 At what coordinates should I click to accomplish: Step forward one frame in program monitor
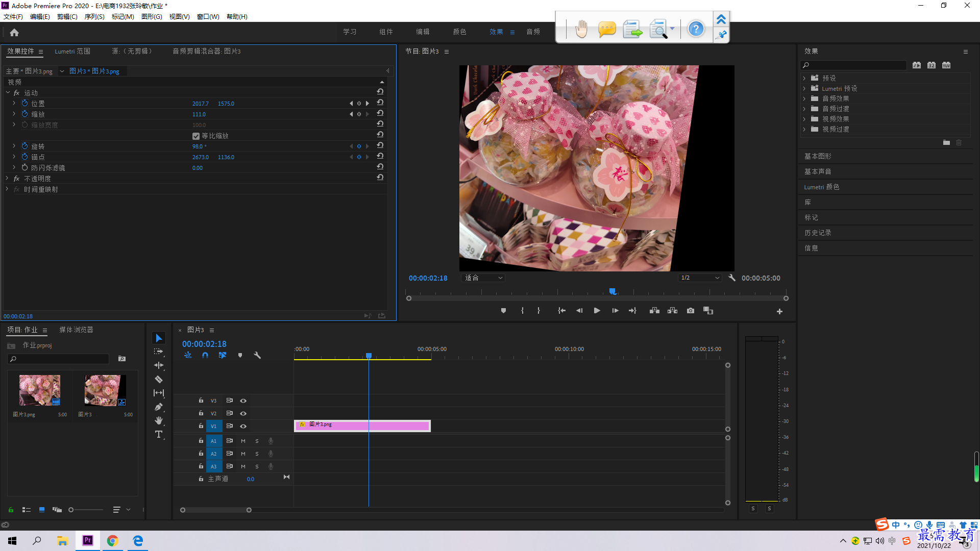(615, 311)
